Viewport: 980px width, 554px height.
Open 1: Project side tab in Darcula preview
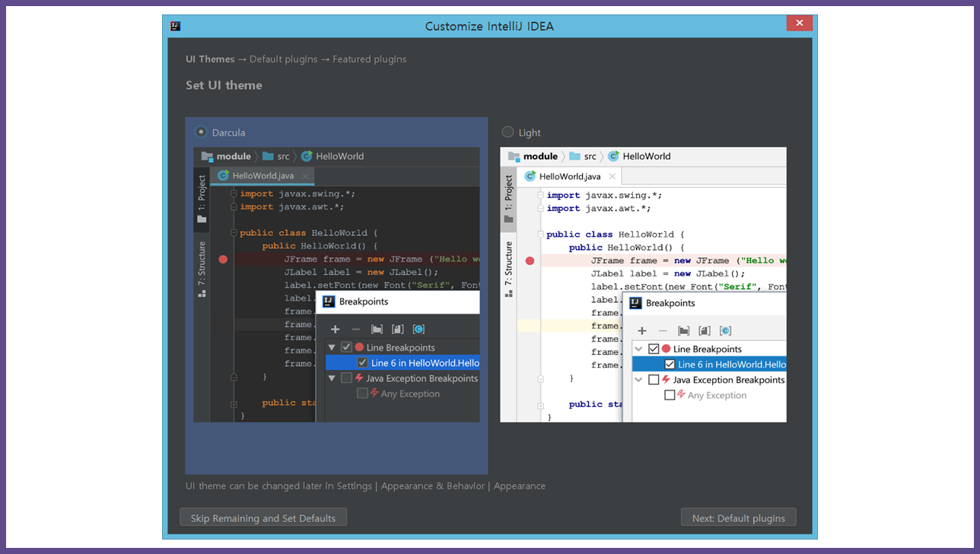coord(202,199)
